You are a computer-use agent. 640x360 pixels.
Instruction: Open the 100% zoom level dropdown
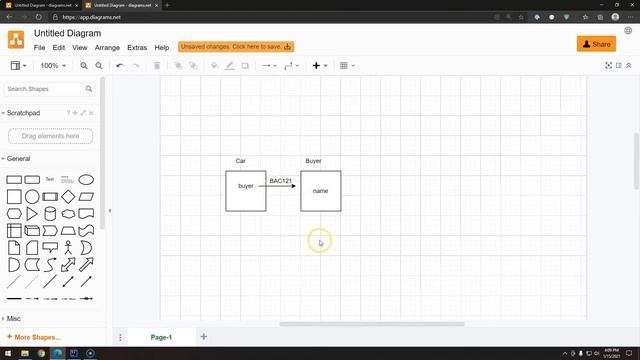[53, 66]
